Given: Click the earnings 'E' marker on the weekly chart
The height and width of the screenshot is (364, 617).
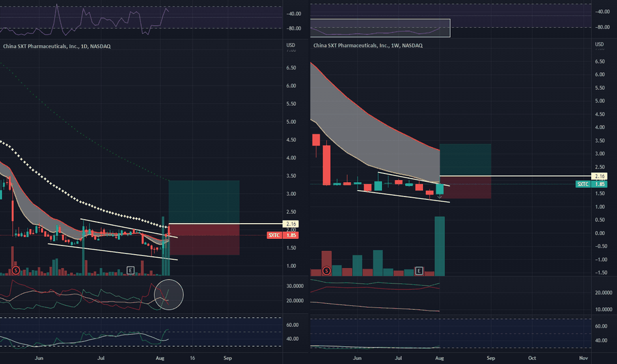Looking at the screenshot, I should [x=419, y=271].
